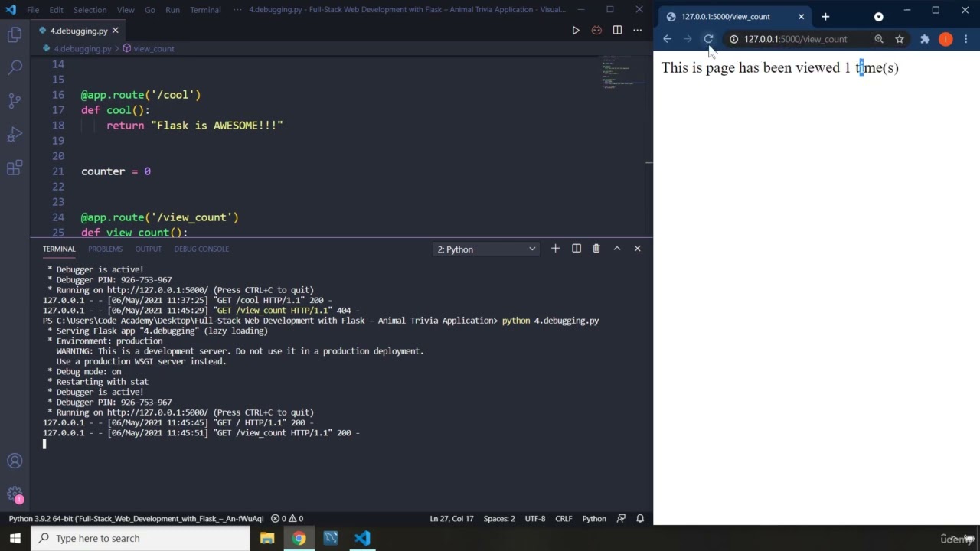This screenshot has height=551, width=980.
Task: Open the terminal selector dropdown '2: Python'
Action: 485,249
